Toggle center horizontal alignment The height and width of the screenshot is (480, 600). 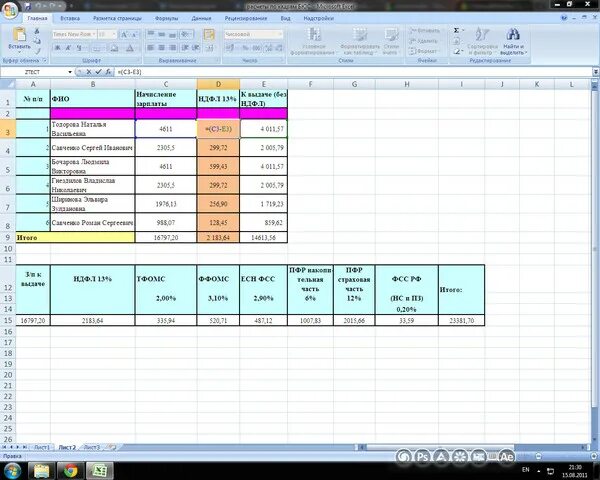(x=161, y=47)
